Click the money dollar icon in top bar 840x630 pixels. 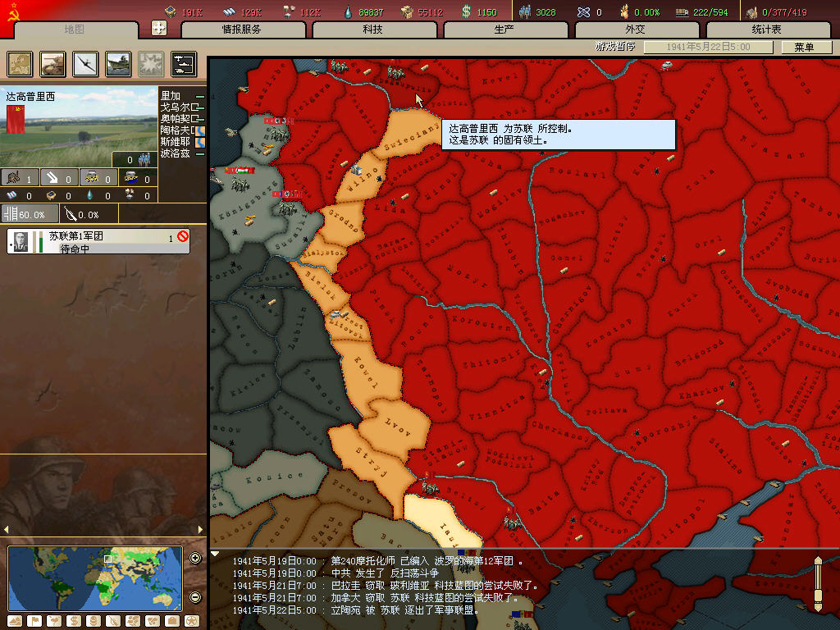pos(467,11)
